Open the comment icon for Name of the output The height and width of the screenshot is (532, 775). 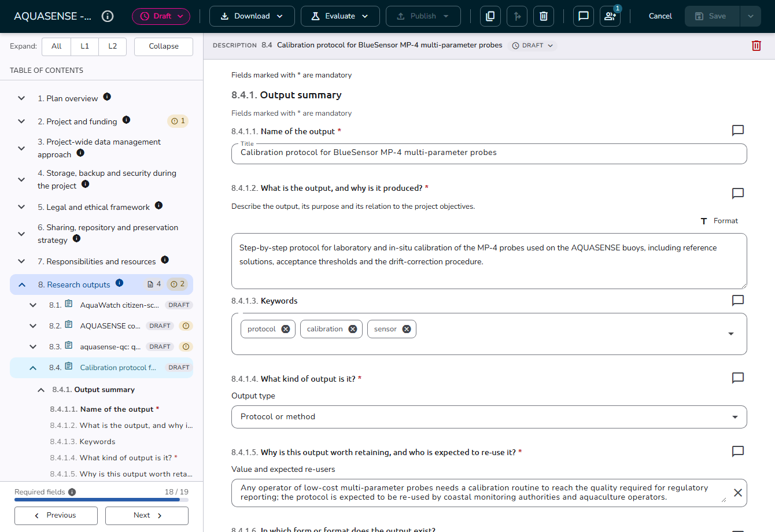point(738,130)
